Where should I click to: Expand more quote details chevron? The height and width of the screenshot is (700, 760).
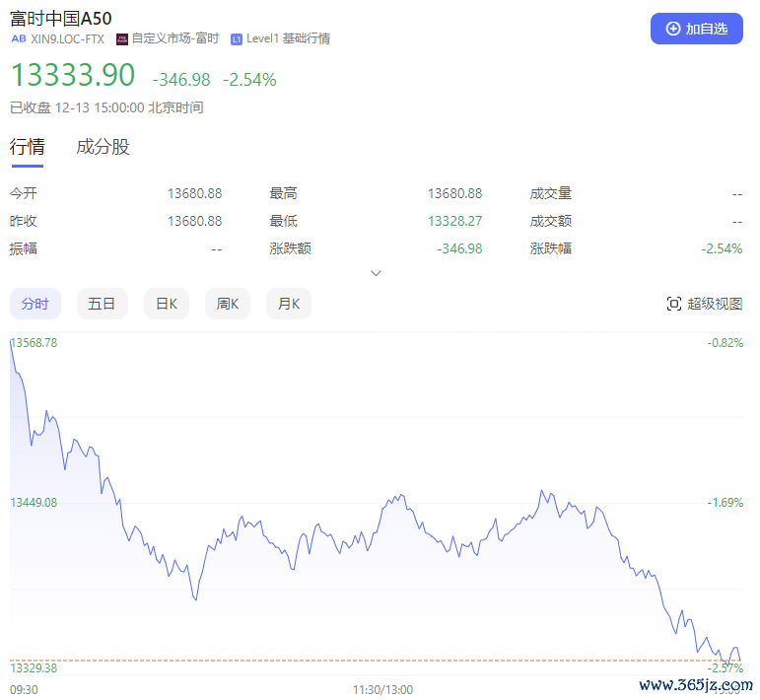click(x=376, y=273)
